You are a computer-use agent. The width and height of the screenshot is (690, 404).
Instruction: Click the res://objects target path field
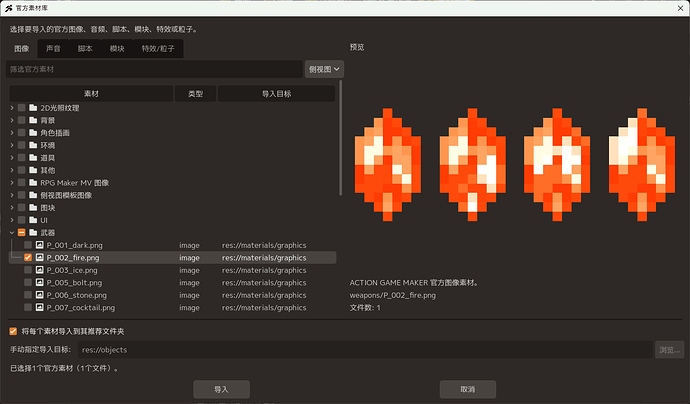point(365,349)
